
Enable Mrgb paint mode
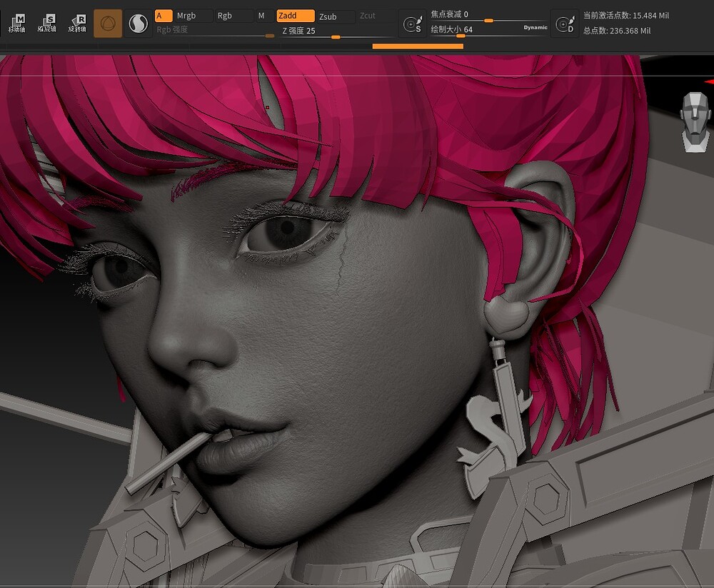click(x=193, y=16)
